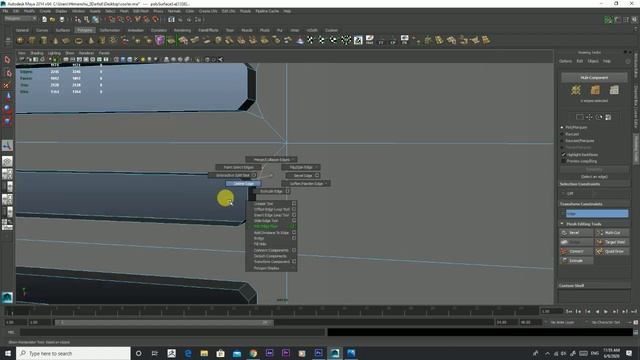The image size is (640, 360).
Task: Create a polygon cube from shelf
Action: 32,40
